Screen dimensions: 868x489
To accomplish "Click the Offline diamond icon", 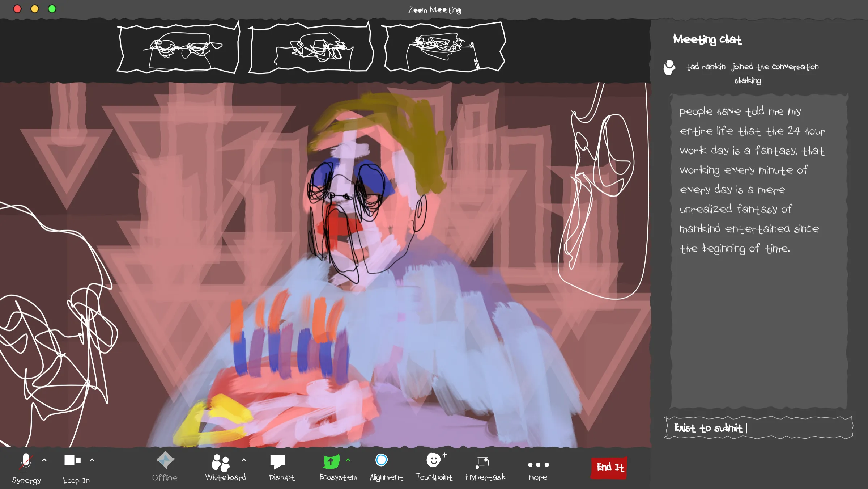I will point(165,460).
